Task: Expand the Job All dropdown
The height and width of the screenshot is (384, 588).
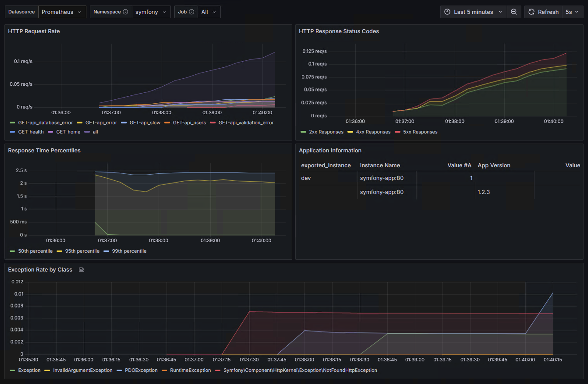Action: [x=209, y=12]
